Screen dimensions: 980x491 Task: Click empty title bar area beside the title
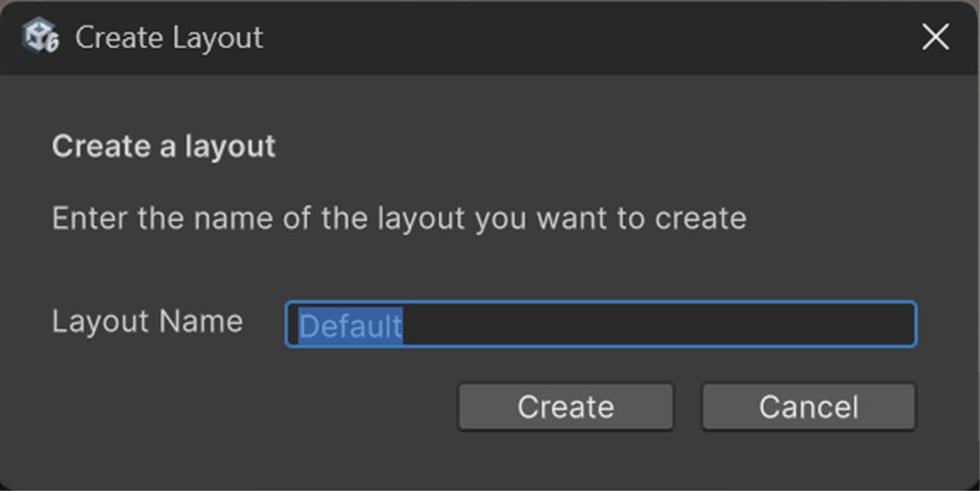574,38
